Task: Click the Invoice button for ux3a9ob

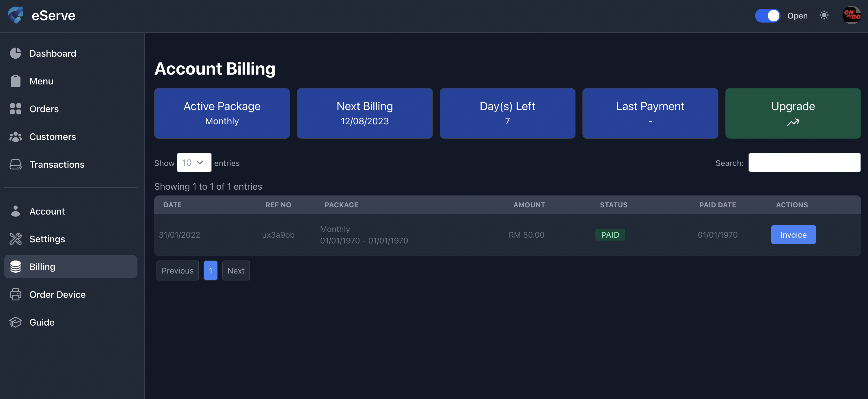Action: [x=793, y=235]
